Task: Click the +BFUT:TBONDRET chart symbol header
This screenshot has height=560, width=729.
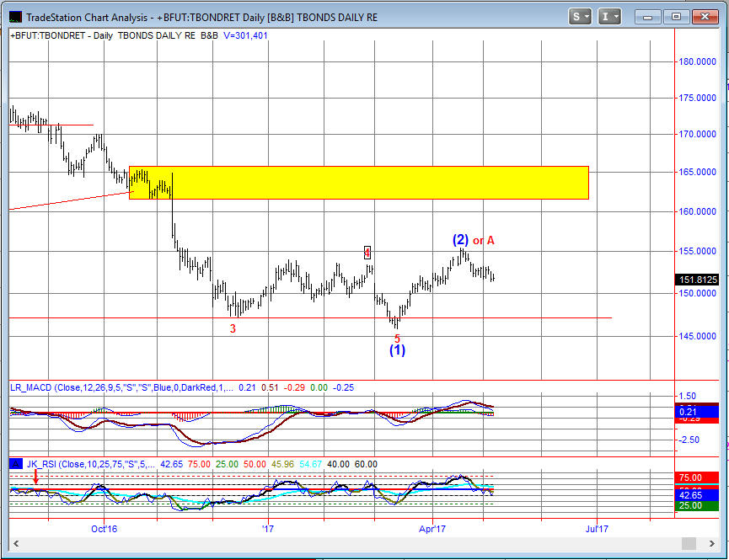Action: tap(48, 35)
